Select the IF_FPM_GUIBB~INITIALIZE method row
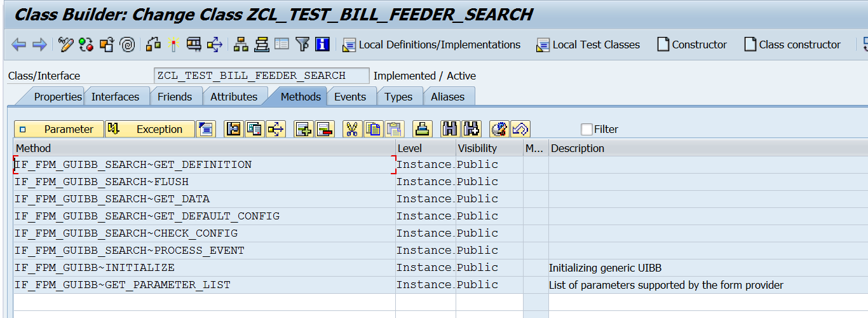The image size is (868, 318). tap(95, 268)
